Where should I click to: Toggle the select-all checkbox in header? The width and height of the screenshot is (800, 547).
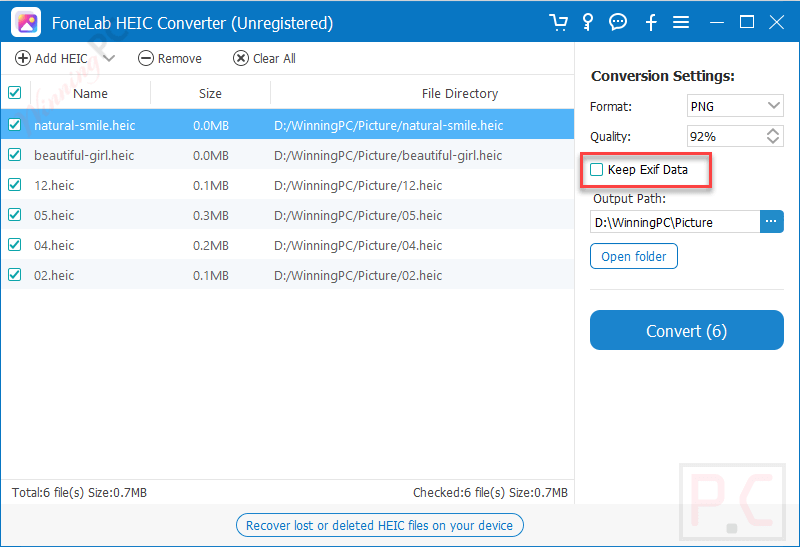coord(15,93)
